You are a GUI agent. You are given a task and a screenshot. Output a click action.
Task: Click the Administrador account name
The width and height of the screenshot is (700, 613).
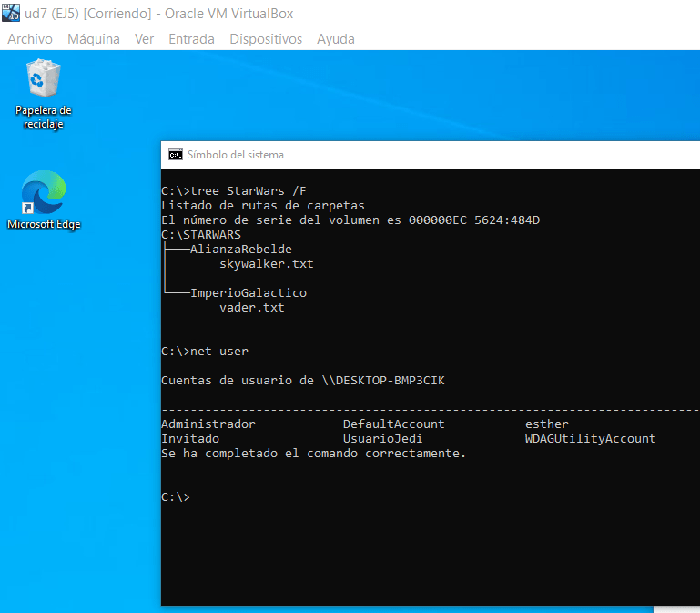(x=208, y=424)
